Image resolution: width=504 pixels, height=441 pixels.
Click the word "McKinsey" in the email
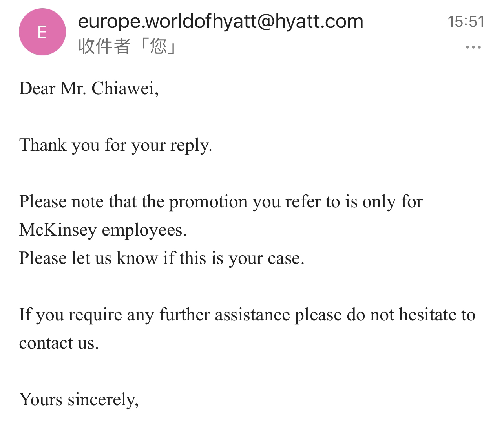[57, 230]
